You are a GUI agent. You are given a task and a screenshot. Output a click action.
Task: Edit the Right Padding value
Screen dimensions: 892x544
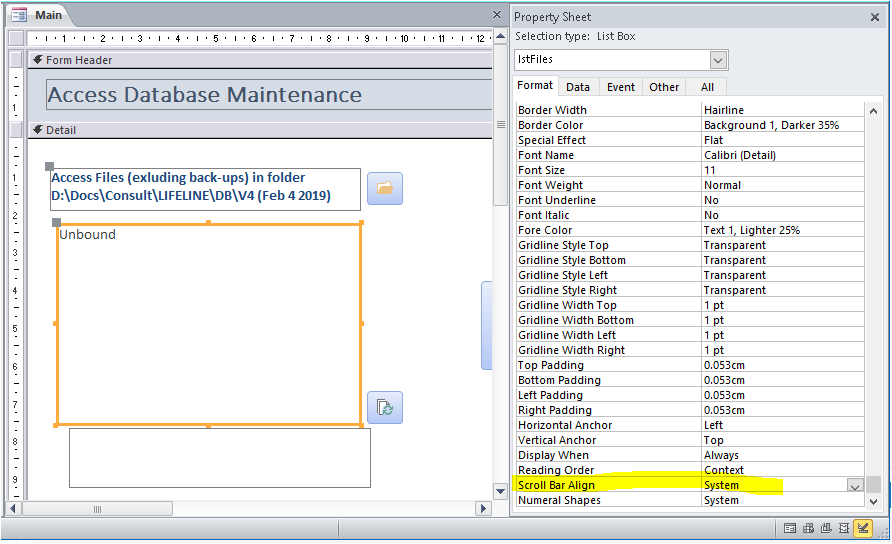pyautogui.click(x=783, y=410)
